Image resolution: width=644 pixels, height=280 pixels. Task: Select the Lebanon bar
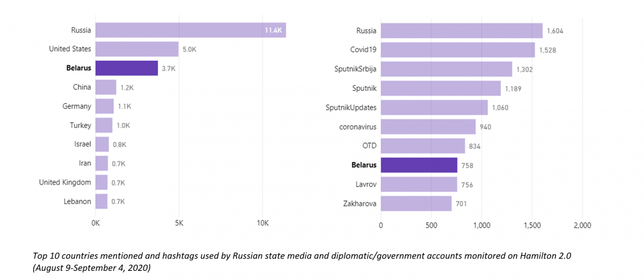coord(101,202)
